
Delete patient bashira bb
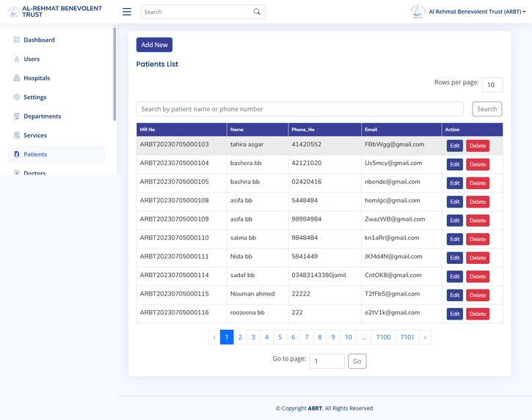(x=478, y=183)
